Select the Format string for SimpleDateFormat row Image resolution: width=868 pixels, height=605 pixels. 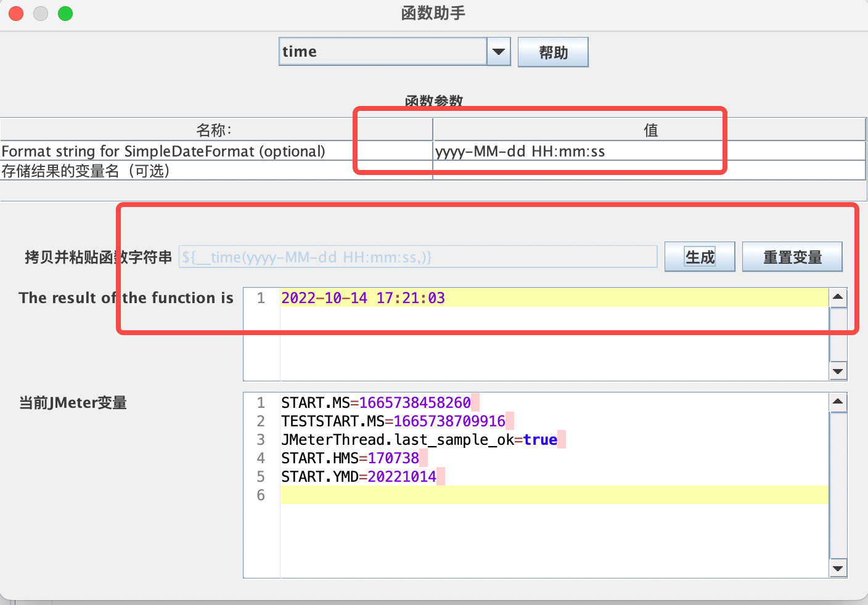tap(433, 151)
